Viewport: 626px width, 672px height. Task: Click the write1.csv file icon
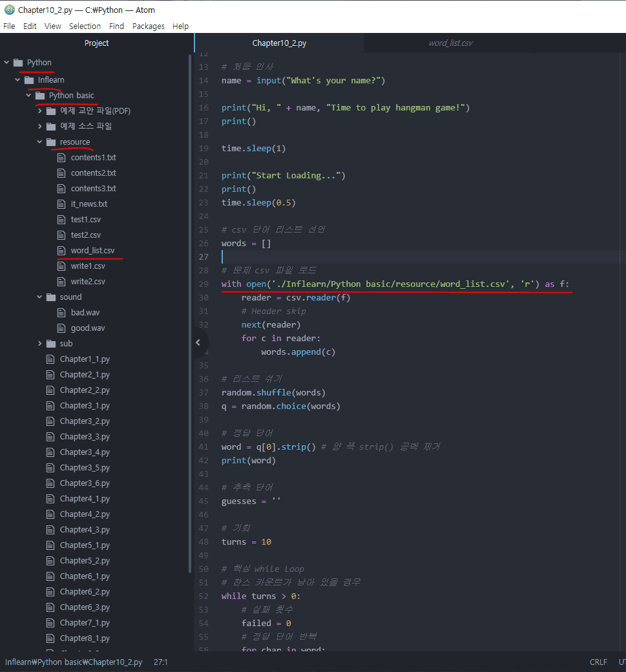pos(62,266)
